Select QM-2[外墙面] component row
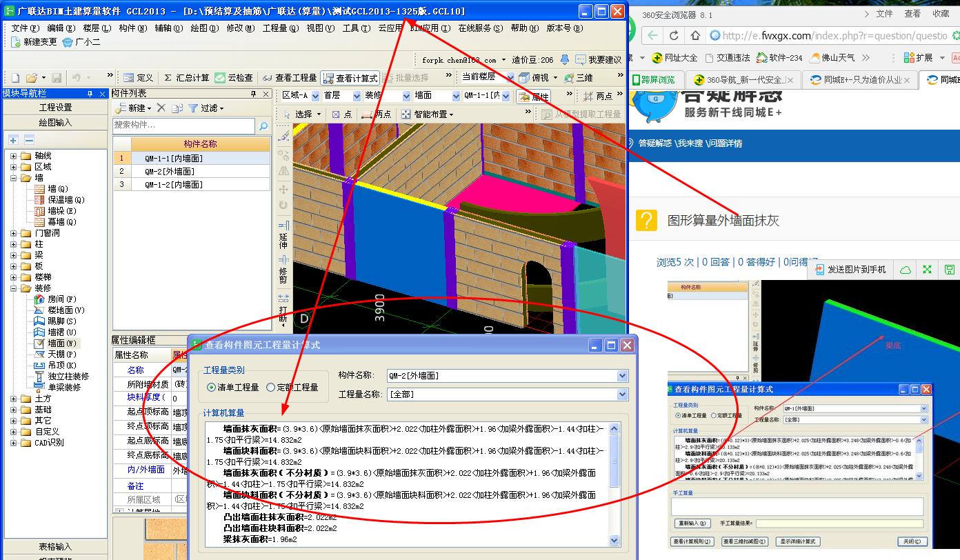The image size is (960, 560). tap(192, 172)
